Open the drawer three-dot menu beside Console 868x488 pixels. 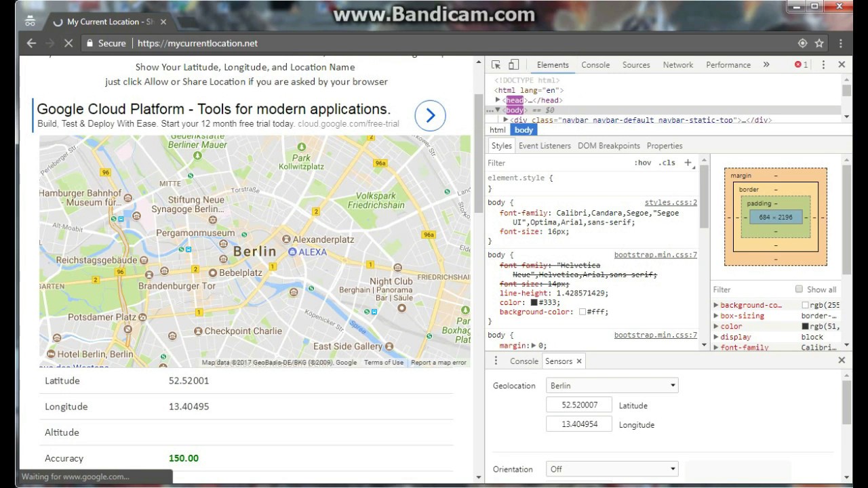(x=496, y=361)
